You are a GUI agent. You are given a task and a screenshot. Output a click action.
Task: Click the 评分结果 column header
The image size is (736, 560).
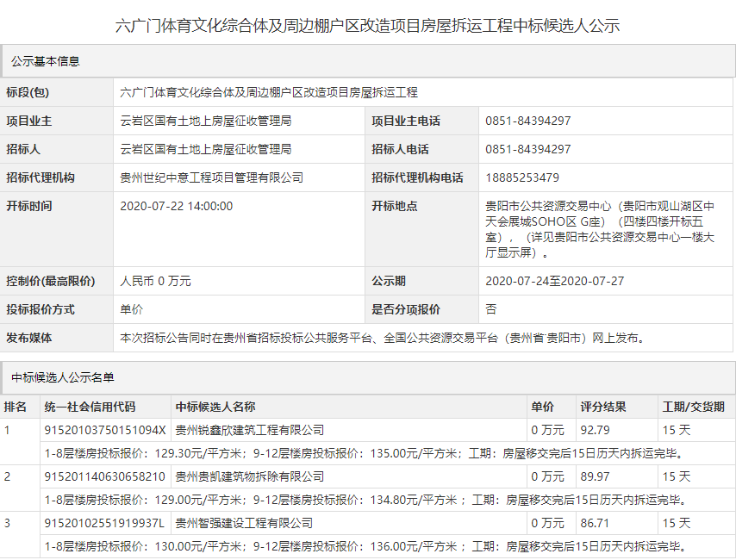coord(602,407)
